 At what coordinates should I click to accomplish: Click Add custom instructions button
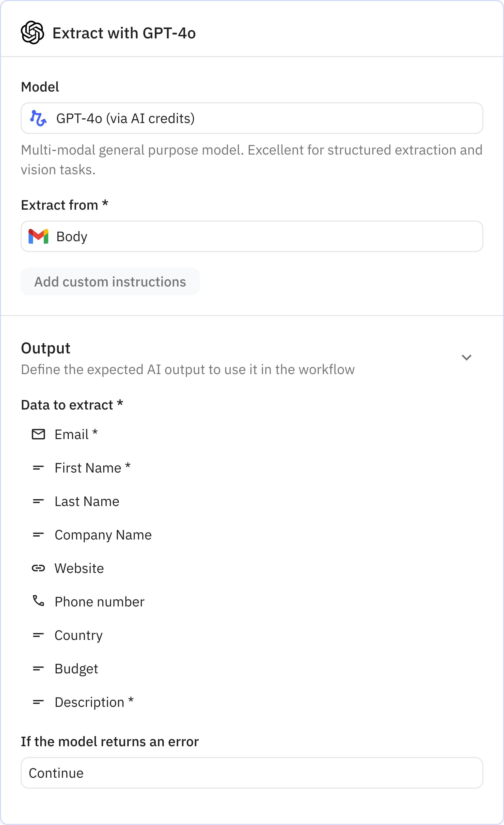pos(110,282)
